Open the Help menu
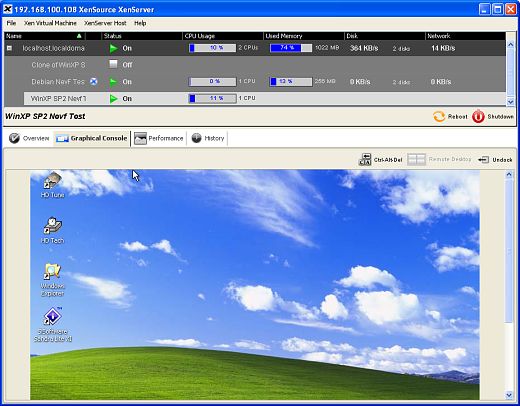 tap(140, 23)
